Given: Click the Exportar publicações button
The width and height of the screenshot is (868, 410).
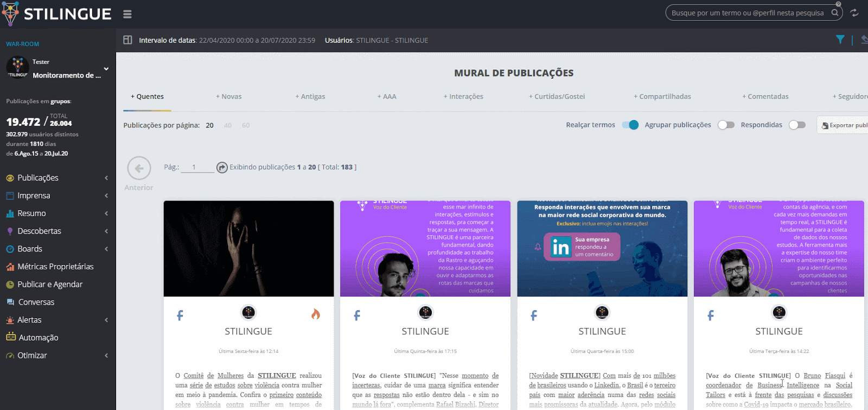Looking at the screenshot, I should pos(843,125).
